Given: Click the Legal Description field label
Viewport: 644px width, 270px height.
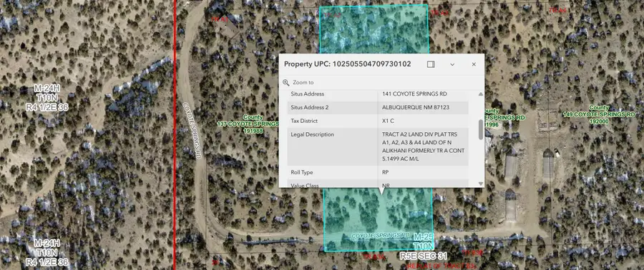Looking at the screenshot, I should coord(312,134).
